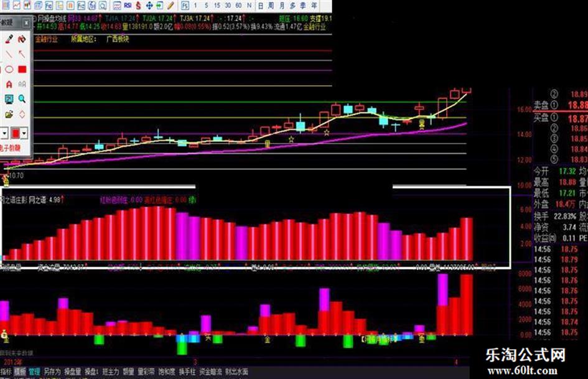Click the candlestick bar chart toolbar icon

(27, 5)
